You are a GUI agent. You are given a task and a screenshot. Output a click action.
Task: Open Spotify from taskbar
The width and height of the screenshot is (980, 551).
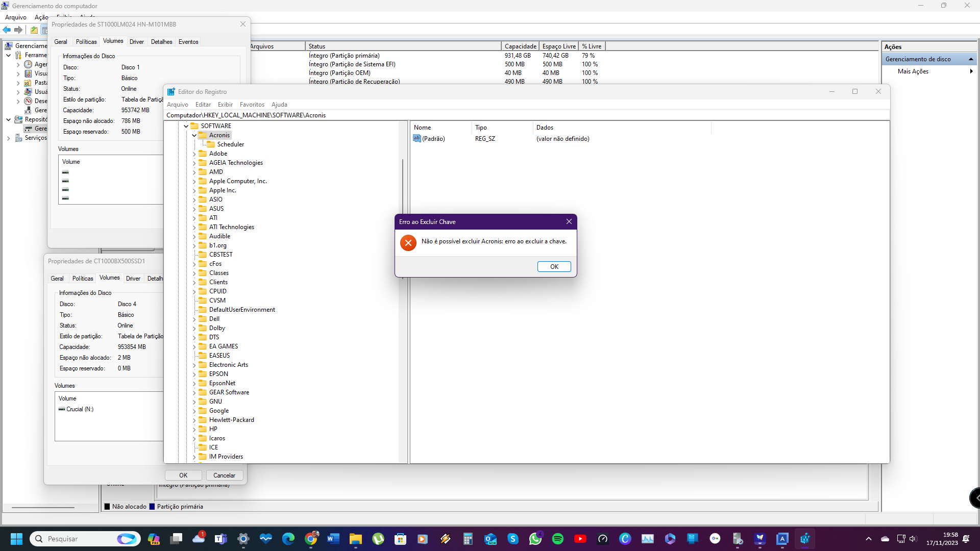pos(558,539)
